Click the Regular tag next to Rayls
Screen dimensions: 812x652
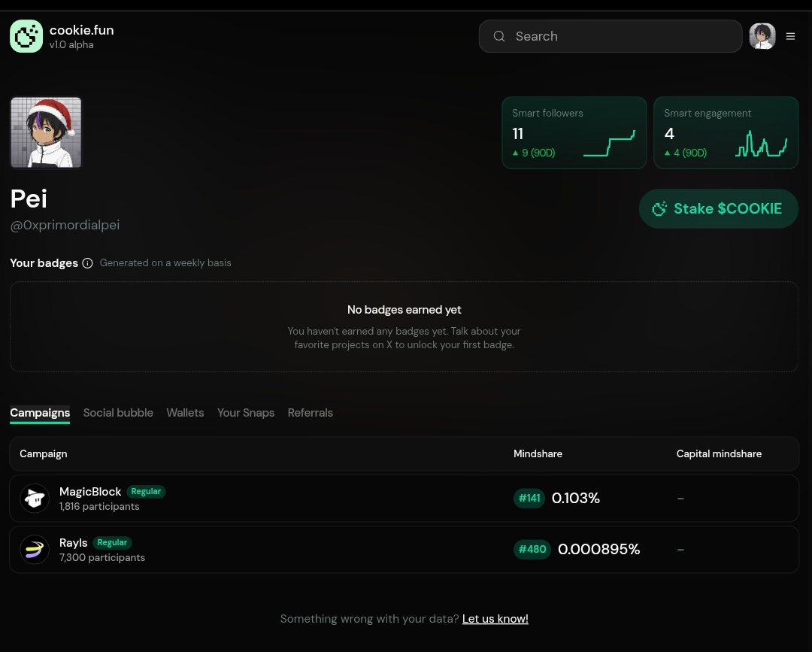(112, 543)
